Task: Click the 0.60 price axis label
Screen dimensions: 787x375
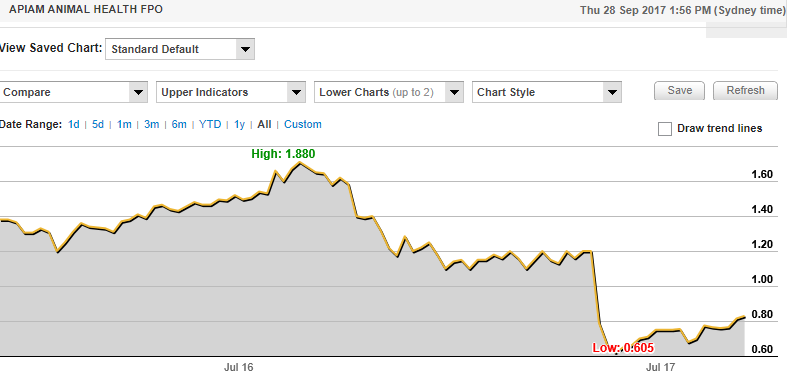Action: click(761, 349)
